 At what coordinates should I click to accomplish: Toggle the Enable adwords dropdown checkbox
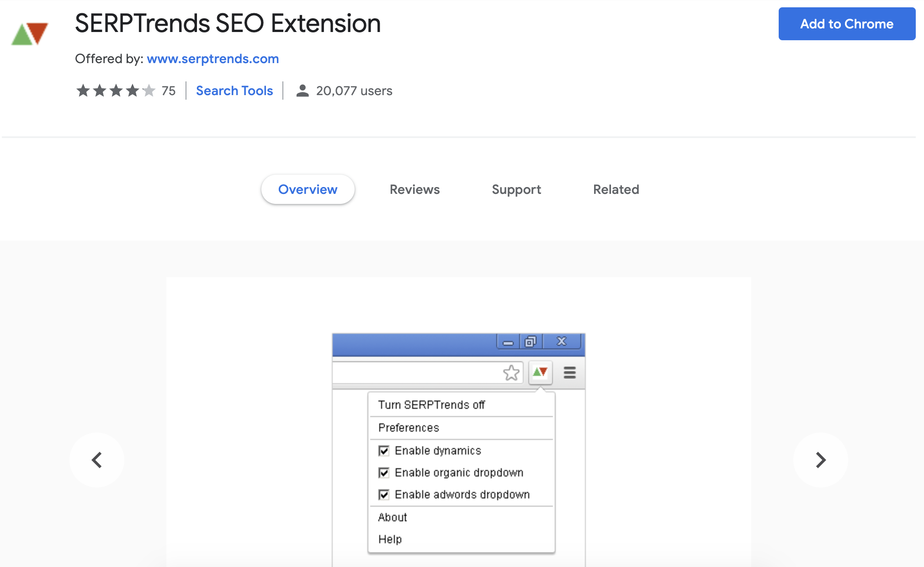(384, 495)
